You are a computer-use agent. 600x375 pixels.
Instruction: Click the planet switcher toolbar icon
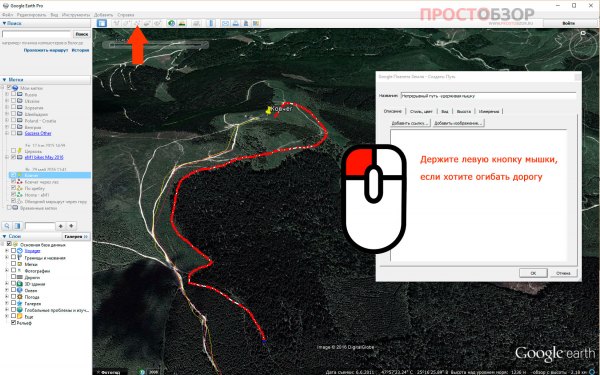coord(196,23)
